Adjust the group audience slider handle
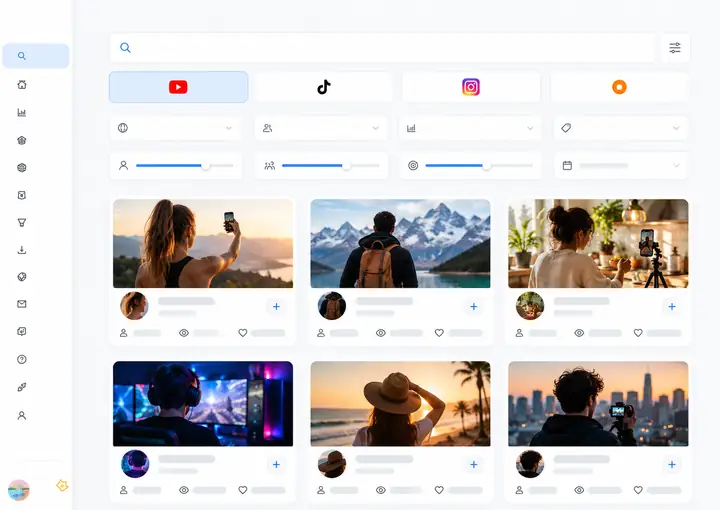 (x=346, y=166)
